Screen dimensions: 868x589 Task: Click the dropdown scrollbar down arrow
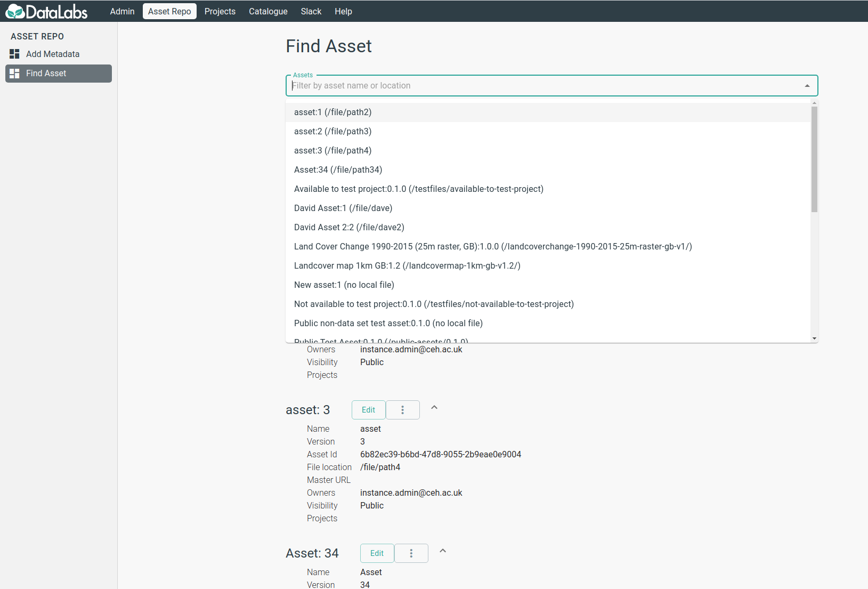(x=814, y=338)
